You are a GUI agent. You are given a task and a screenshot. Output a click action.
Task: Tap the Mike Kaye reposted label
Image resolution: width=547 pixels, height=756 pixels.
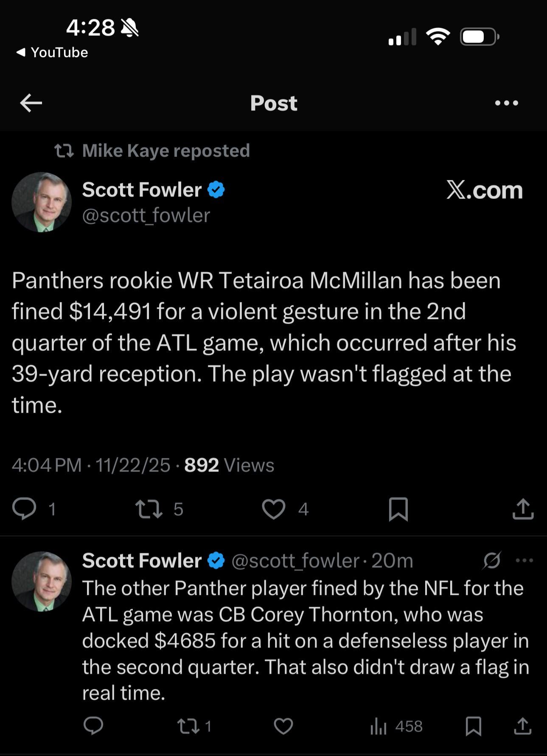coord(166,151)
